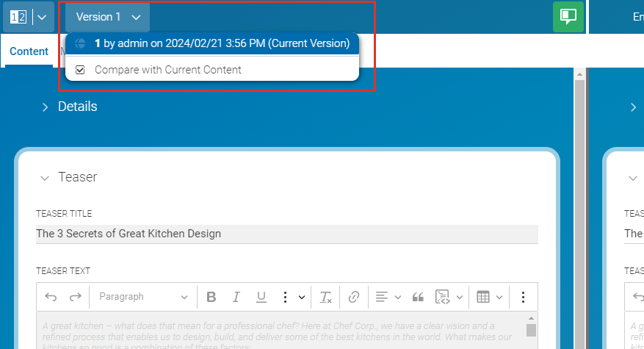
Task: Open the dropdown arrow beside side-by-side view
Action: [x=42, y=17]
